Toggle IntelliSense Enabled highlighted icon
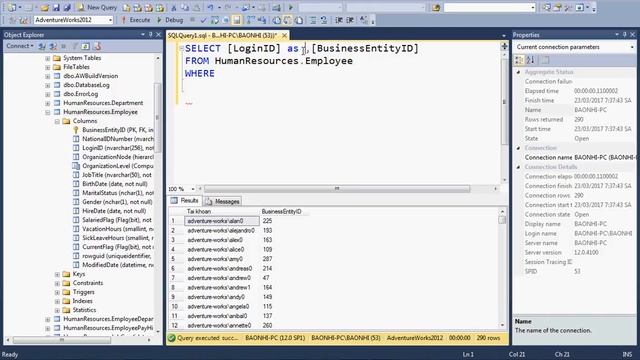640x360 pixels. click(x=236, y=20)
